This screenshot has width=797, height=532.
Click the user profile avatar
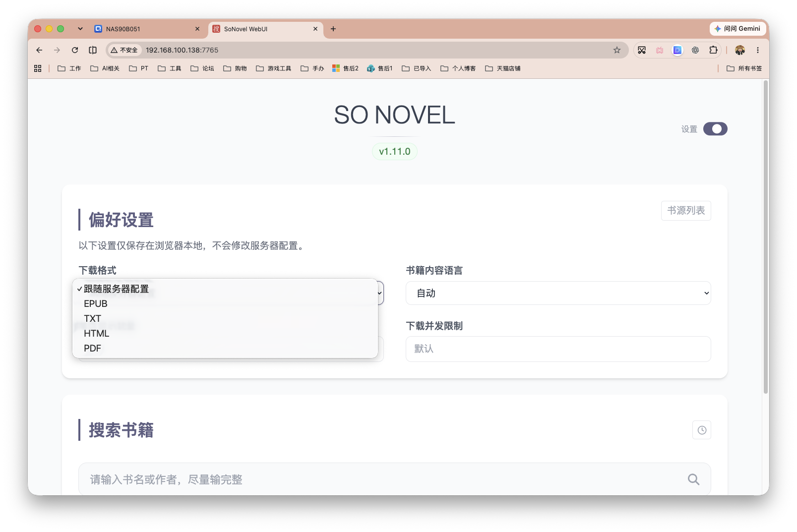[x=740, y=50]
